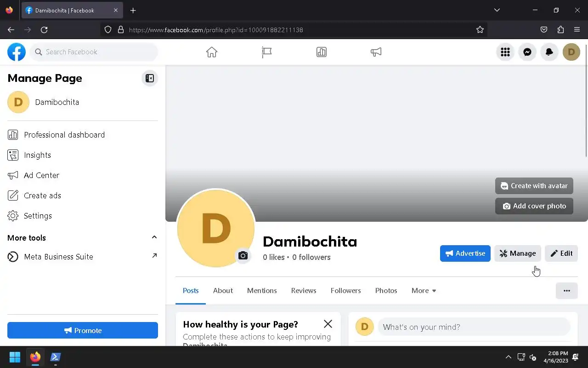Close the Damibochita Facebook tab
588x368 pixels.
116,10
